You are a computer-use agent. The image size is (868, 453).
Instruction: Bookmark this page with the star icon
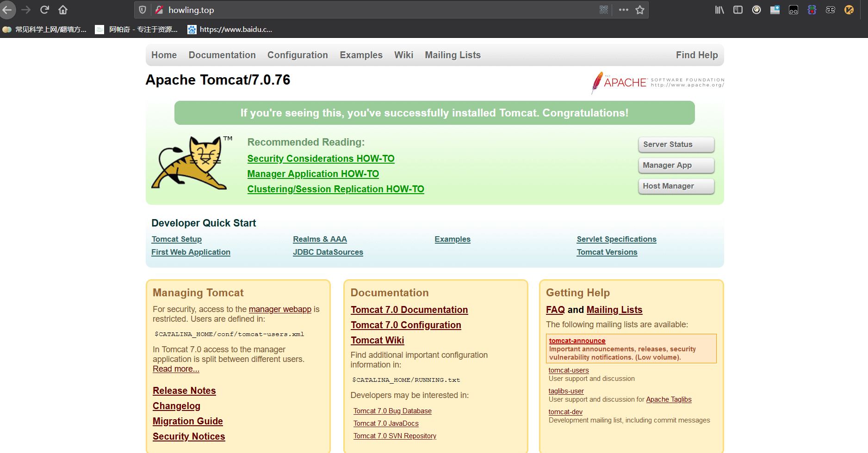point(640,10)
